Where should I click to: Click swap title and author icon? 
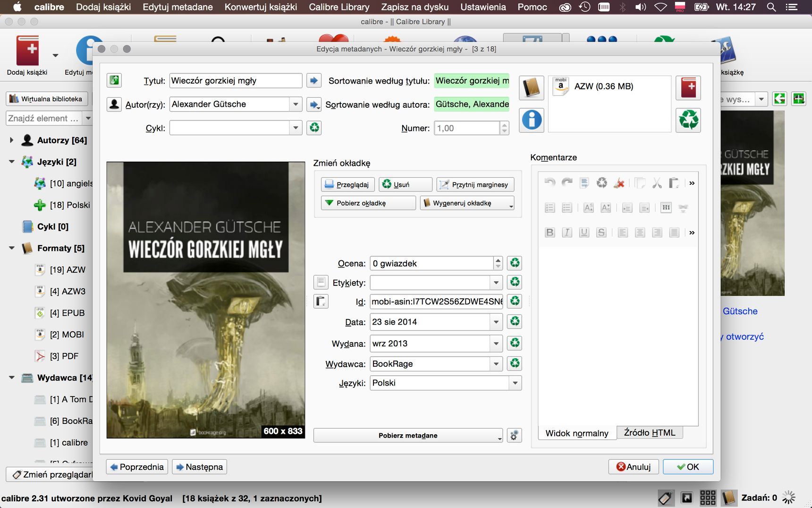coord(114,80)
